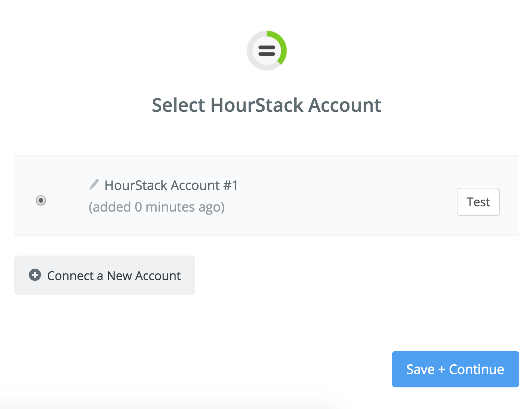The image size is (532, 409).
Task: Select the HourStack Account #1 radio button
Action: pyautogui.click(x=41, y=200)
